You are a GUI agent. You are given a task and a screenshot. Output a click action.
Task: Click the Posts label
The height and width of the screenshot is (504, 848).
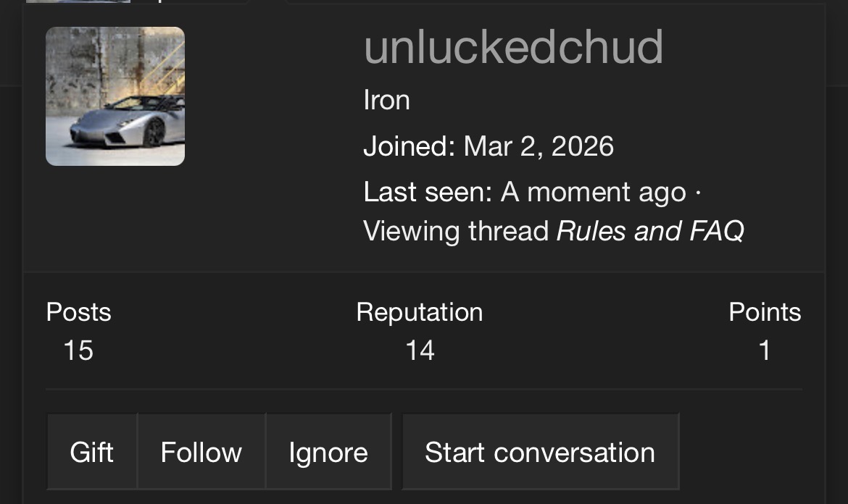(78, 312)
